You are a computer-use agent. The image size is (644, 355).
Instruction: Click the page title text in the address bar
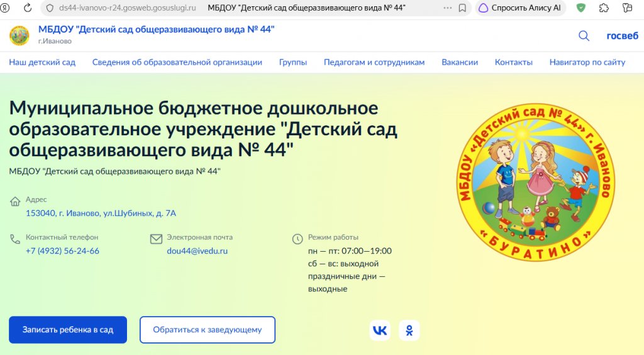click(306, 8)
